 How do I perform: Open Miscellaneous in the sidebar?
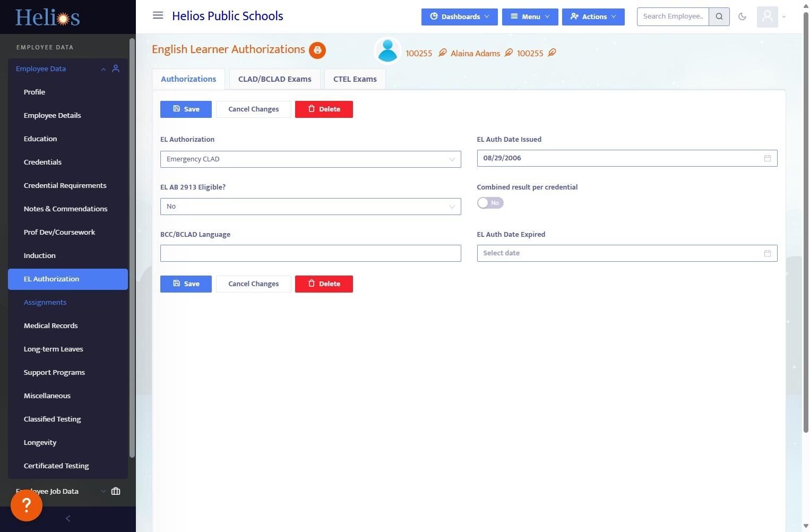click(68, 396)
